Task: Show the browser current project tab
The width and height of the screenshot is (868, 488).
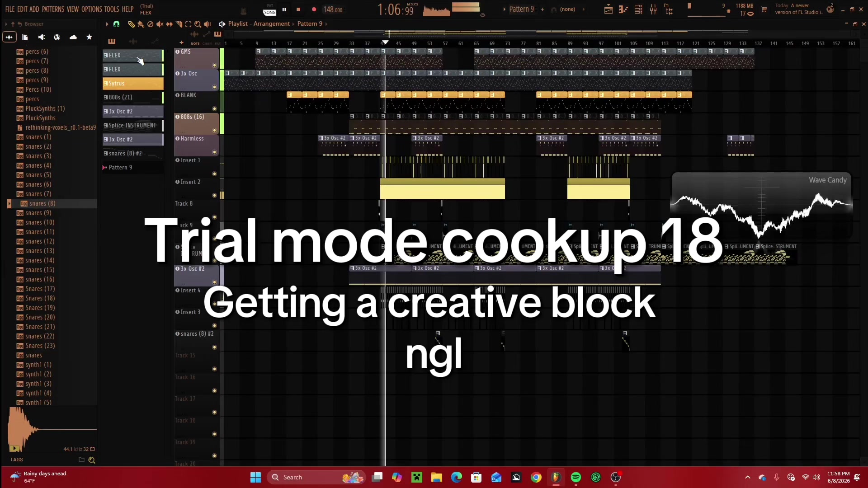Action: (x=25, y=37)
